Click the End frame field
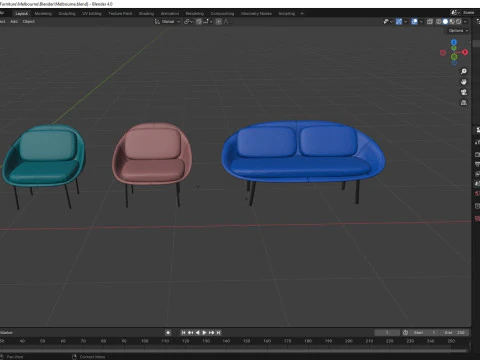Image resolution: width=480 pixels, height=360 pixels. [x=454, y=333]
